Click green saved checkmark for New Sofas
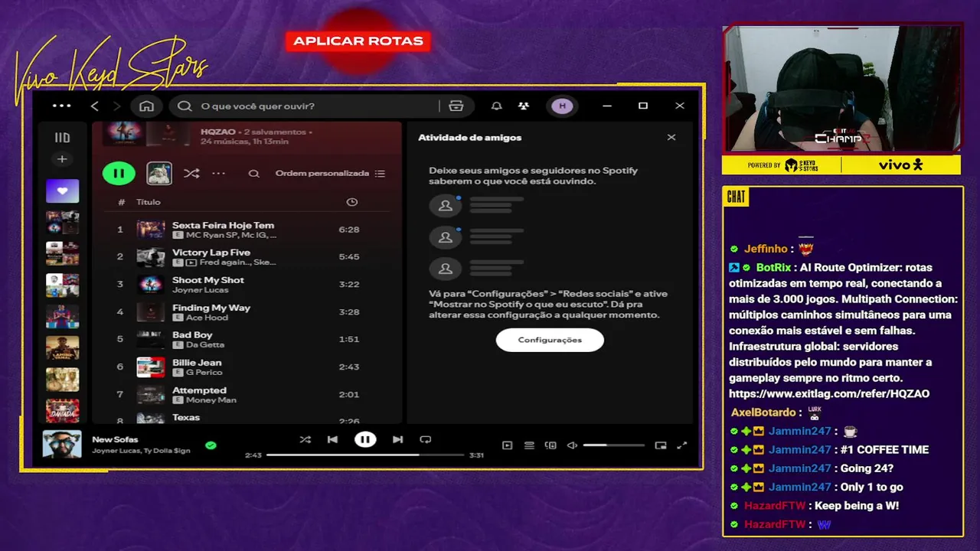 tap(211, 445)
